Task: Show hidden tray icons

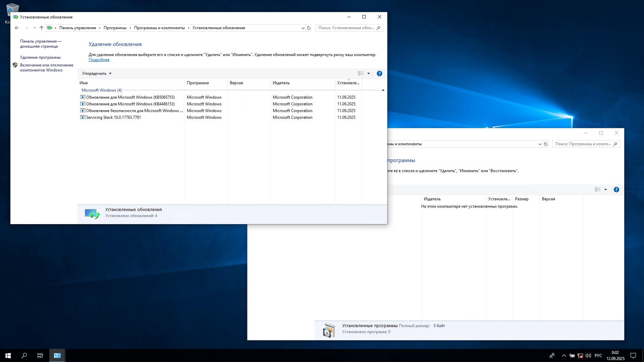Action: [564, 356]
